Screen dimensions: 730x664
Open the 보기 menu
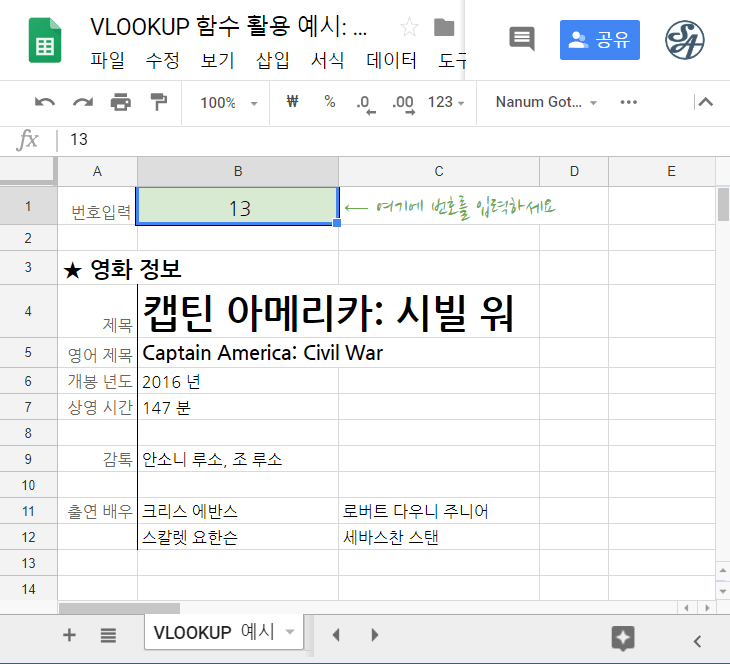[217, 60]
